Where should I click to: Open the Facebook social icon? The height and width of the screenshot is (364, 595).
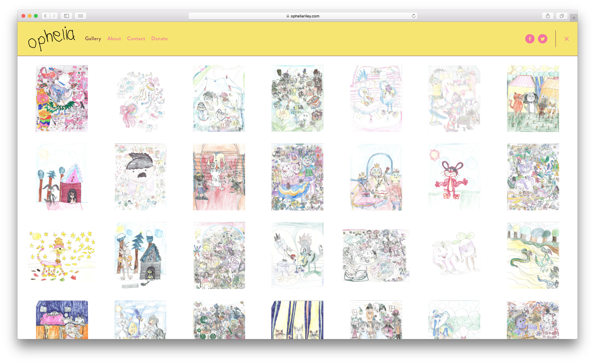(530, 39)
